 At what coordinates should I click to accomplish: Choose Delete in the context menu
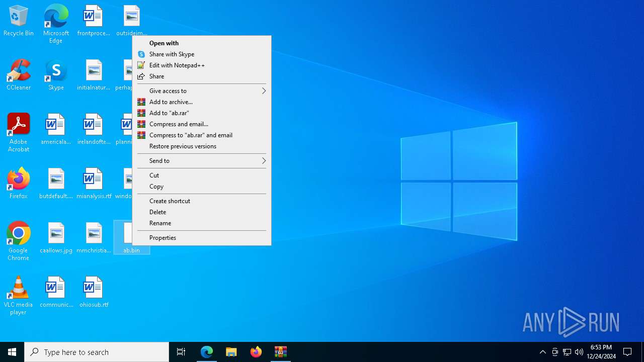click(x=201, y=212)
